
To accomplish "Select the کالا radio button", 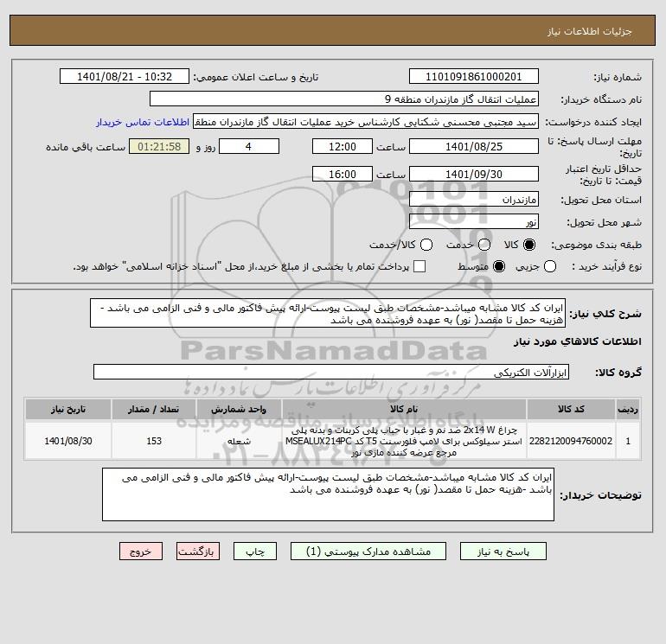I will point(529,245).
